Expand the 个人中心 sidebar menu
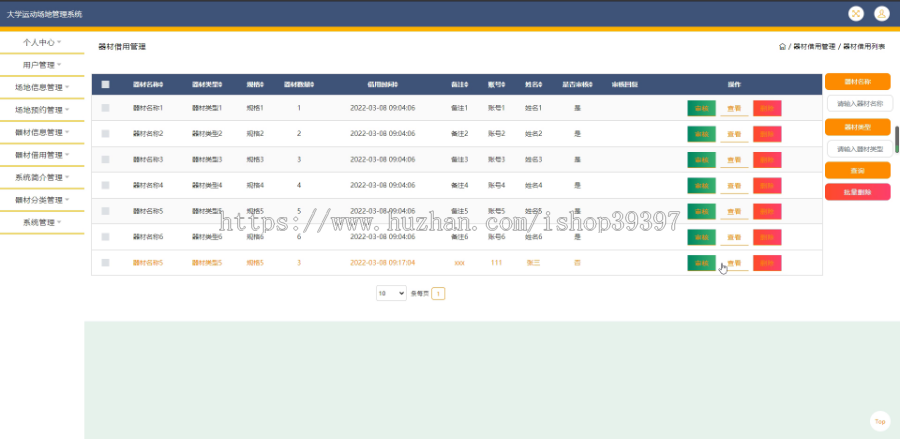 click(42, 42)
